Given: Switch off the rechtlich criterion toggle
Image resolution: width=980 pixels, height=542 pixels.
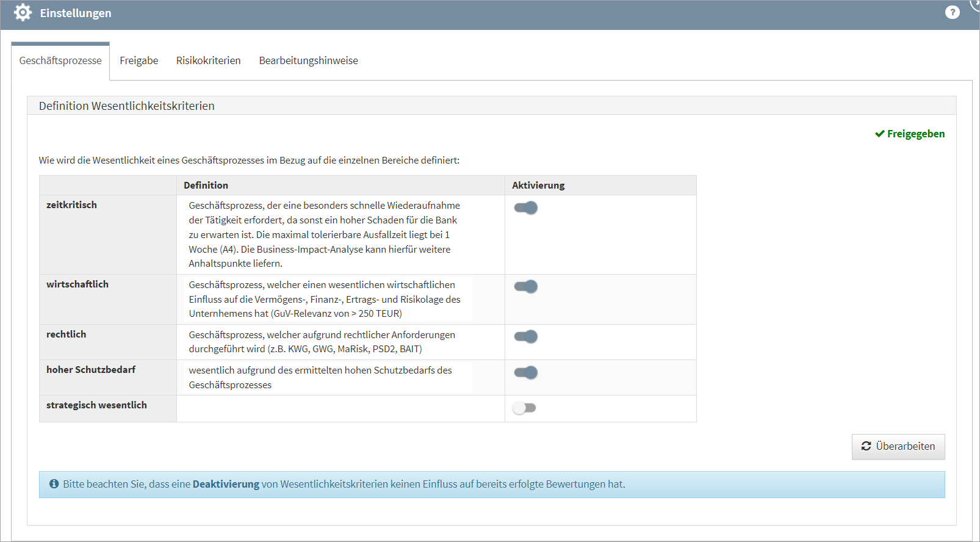Looking at the screenshot, I should click(525, 337).
